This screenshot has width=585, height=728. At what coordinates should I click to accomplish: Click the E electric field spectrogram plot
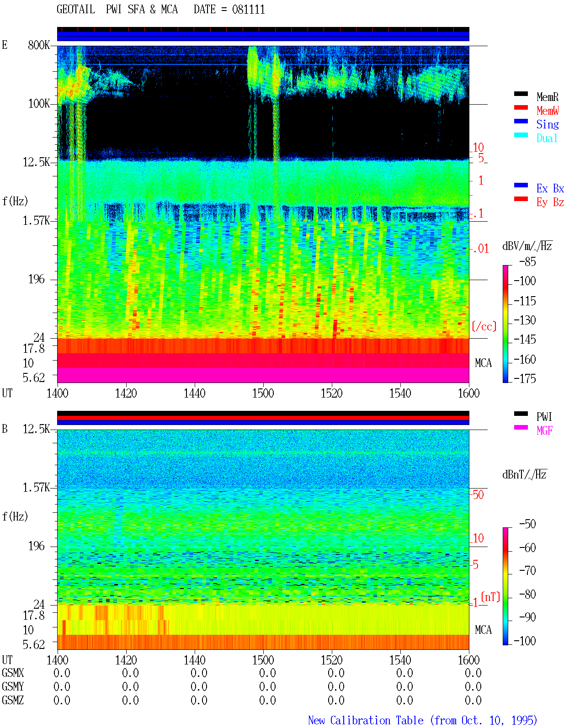pyautogui.click(x=263, y=214)
